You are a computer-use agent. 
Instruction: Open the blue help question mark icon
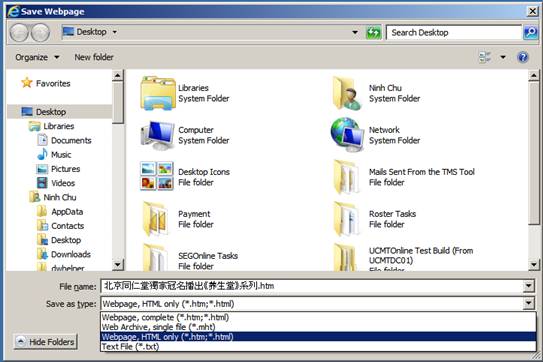click(523, 57)
